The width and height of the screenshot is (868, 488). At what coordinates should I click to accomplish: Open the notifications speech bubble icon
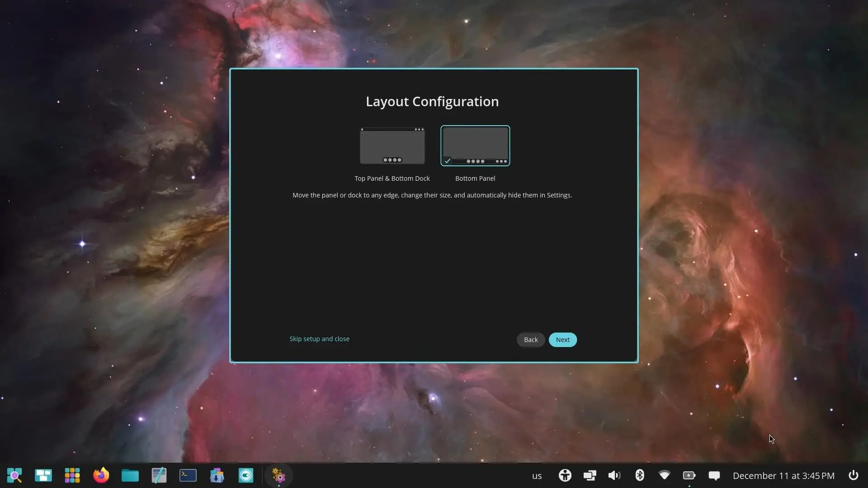click(714, 475)
